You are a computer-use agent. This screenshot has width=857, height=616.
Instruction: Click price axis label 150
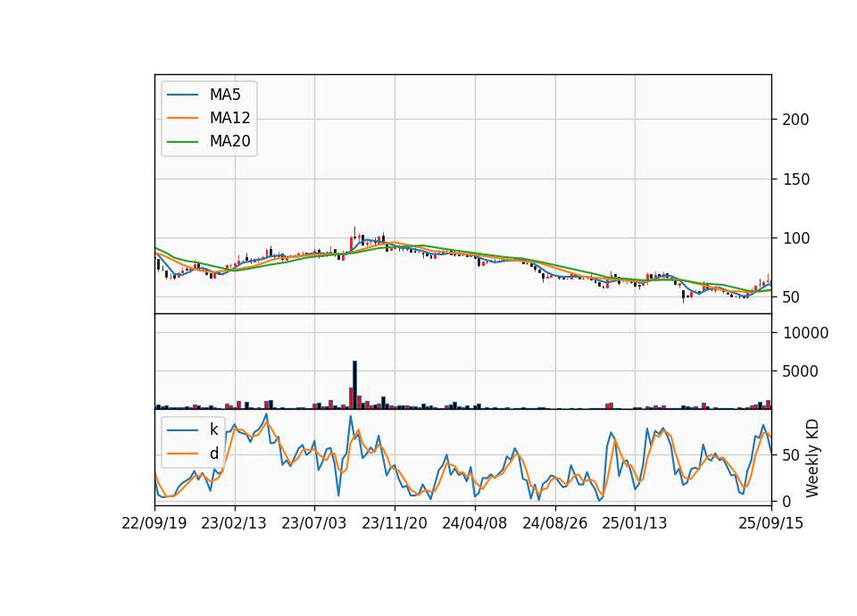point(795,179)
